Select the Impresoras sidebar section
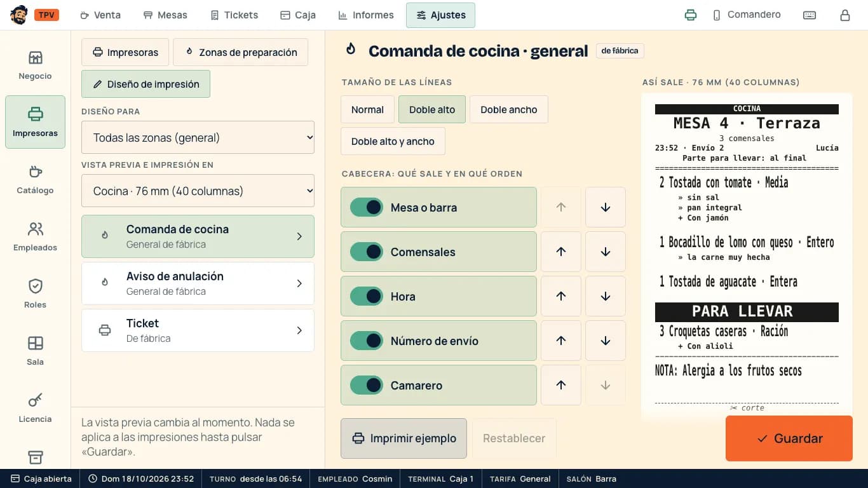868x488 pixels. [35, 122]
